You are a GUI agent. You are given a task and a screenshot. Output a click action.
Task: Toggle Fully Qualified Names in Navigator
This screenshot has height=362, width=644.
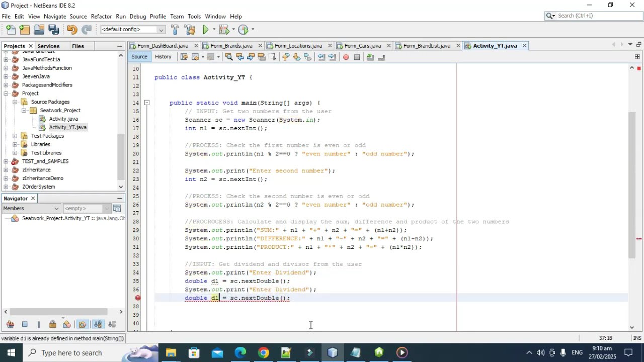click(83, 324)
